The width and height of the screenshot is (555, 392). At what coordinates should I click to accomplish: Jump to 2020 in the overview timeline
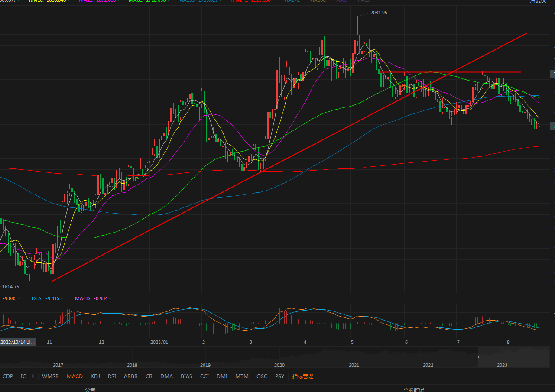tap(279, 365)
